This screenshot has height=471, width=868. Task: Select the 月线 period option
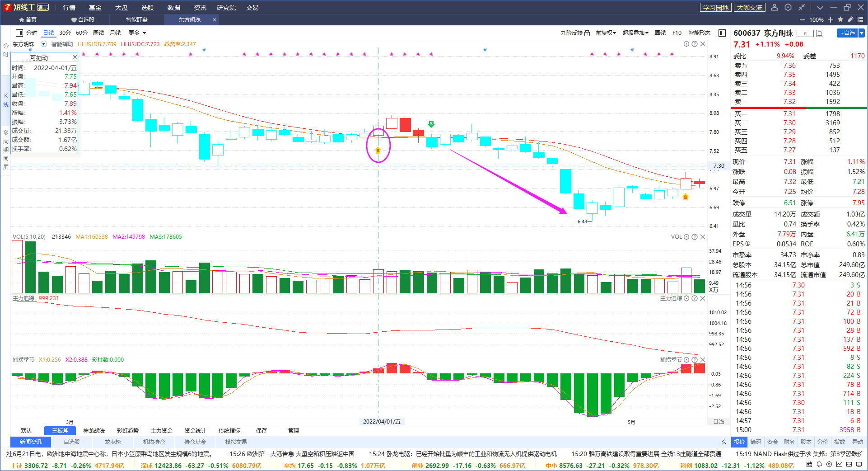pos(115,33)
